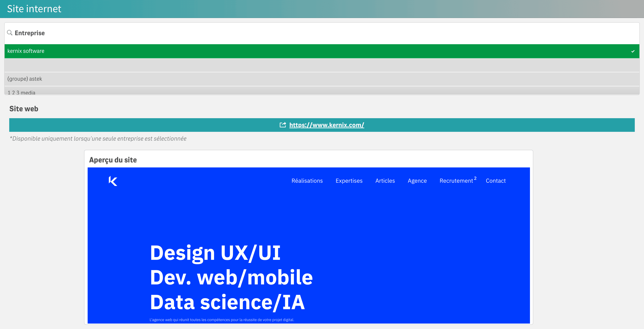644x329 pixels.
Task: Click the checkmark on kernix software row
Action: click(633, 51)
